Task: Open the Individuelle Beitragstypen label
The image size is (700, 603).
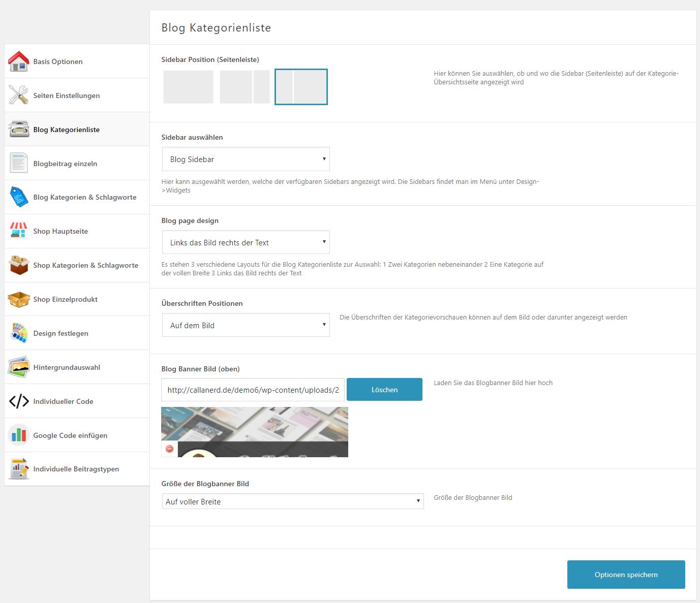Action: click(76, 469)
